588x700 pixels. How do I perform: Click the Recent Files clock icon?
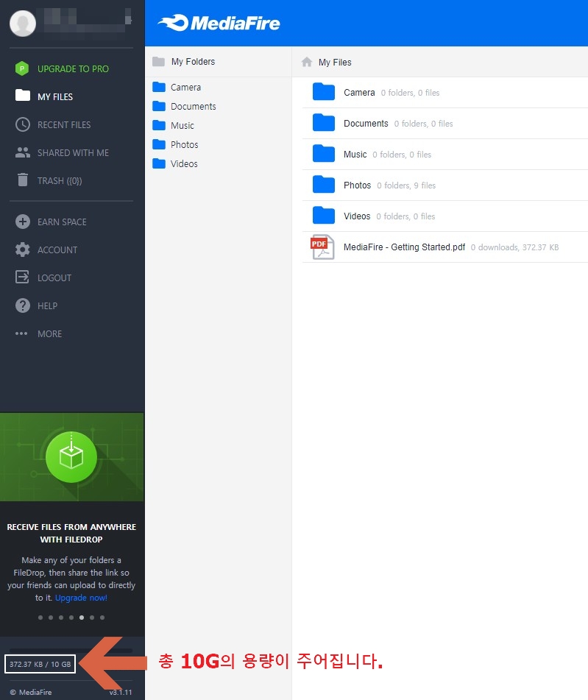pyautogui.click(x=23, y=124)
